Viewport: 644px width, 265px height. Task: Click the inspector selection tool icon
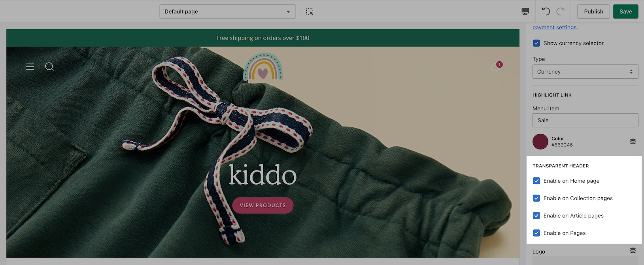[310, 12]
